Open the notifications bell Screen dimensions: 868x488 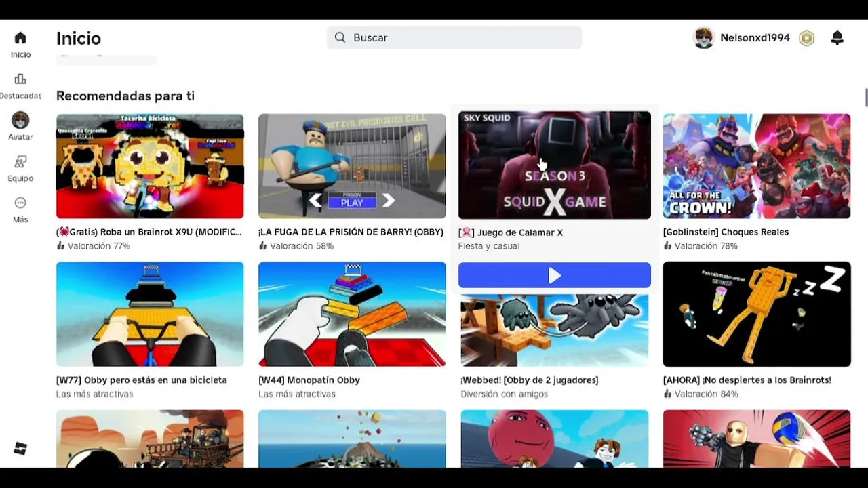click(x=837, y=38)
